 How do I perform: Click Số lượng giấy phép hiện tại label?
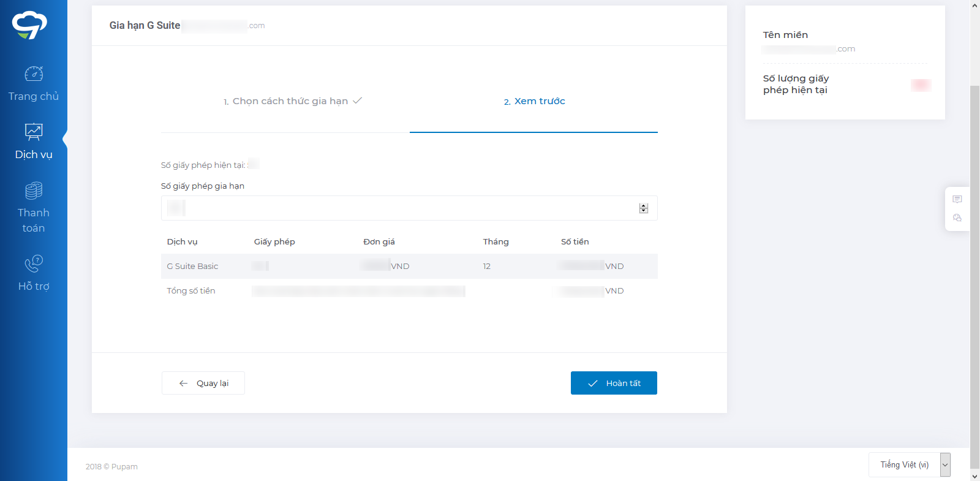pos(796,84)
